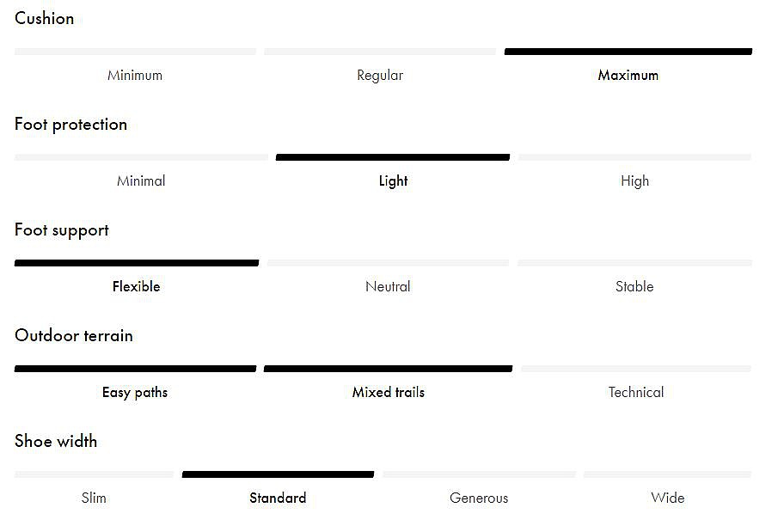Image resolution: width=784 pixels, height=532 pixels.
Task: Select the Technical terrain bar segment
Action: pyautogui.click(x=636, y=369)
